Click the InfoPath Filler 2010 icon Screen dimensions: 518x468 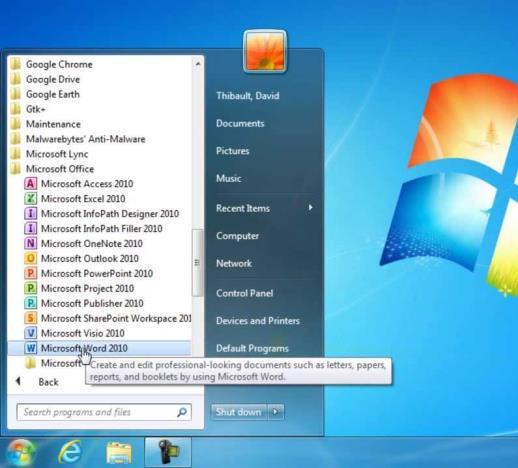point(30,229)
